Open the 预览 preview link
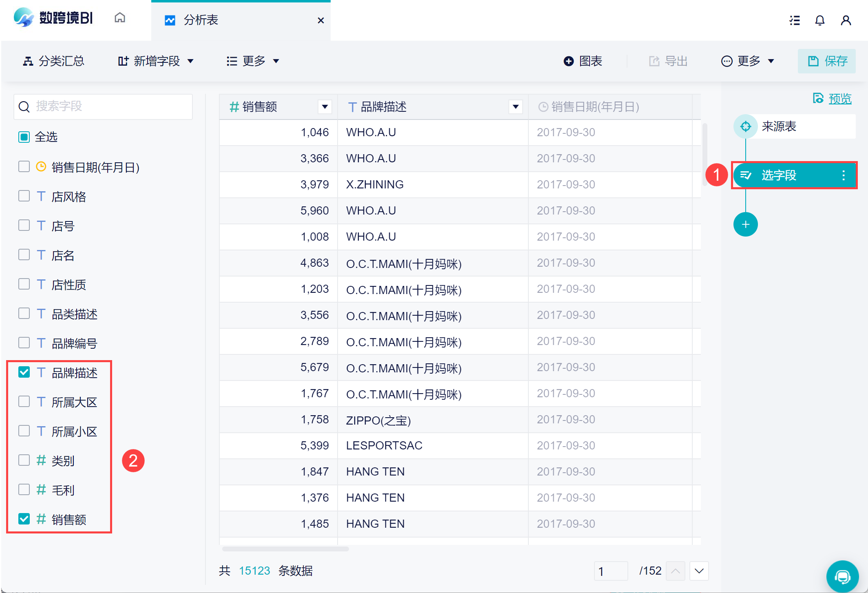The image size is (868, 593). pos(839,99)
